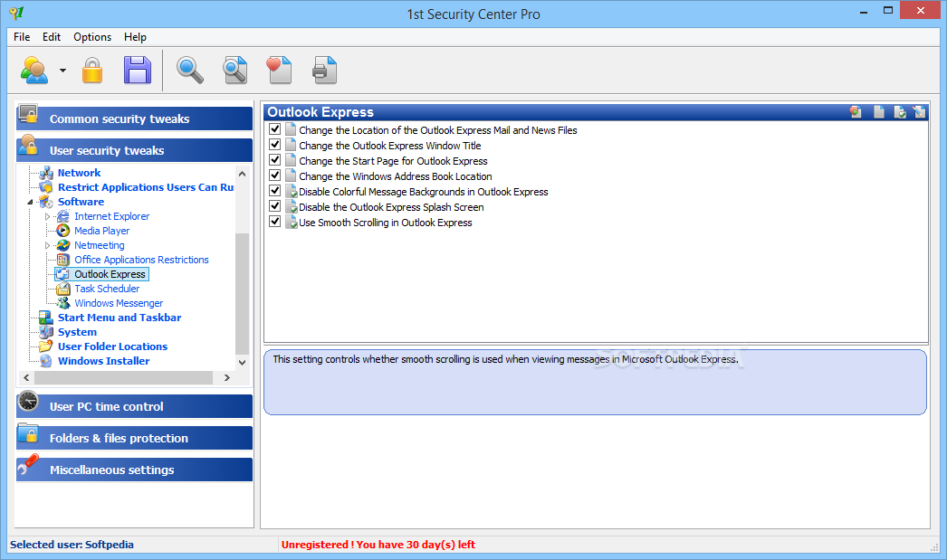The width and height of the screenshot is (947, 560).
Task: Toggle Change the Windows Address Book Location checkbox
Action: coord(275,176)
